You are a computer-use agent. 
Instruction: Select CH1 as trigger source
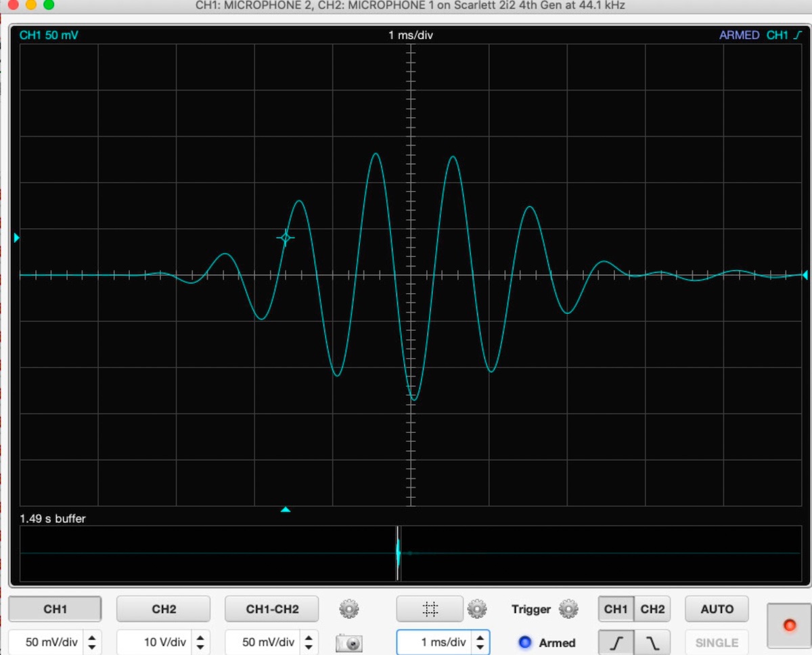click(616, 609)
